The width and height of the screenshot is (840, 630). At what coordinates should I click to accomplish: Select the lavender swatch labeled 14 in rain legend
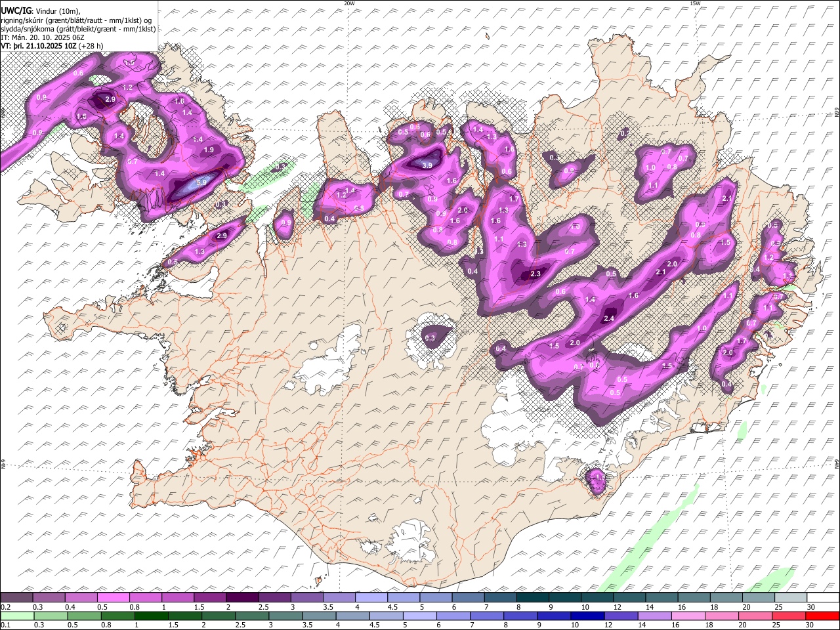click(x=656, y=616)
